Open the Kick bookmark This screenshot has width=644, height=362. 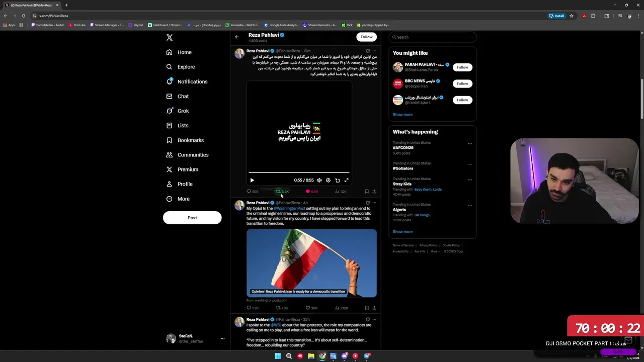tap(347, 25)
